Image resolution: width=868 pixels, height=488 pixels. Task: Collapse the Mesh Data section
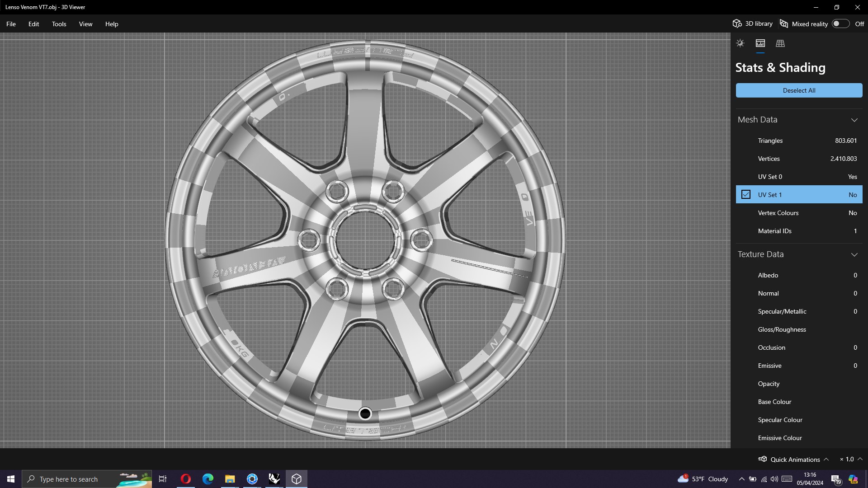pyautogui.click(x=854, y=120)
